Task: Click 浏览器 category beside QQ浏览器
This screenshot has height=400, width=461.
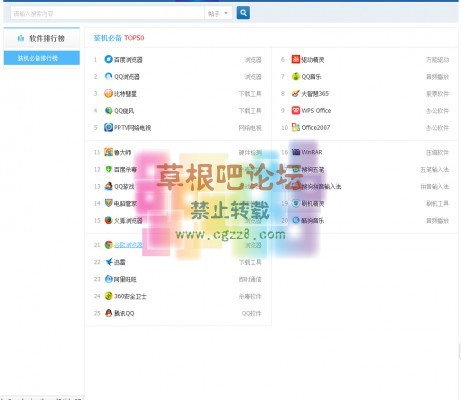Action: (253, 77)
